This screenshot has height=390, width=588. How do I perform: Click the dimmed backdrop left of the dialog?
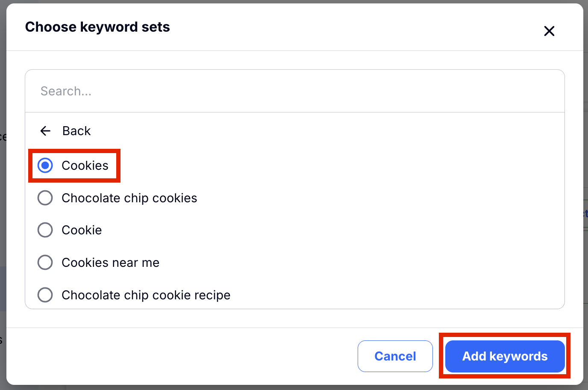[x=3, y=214]
